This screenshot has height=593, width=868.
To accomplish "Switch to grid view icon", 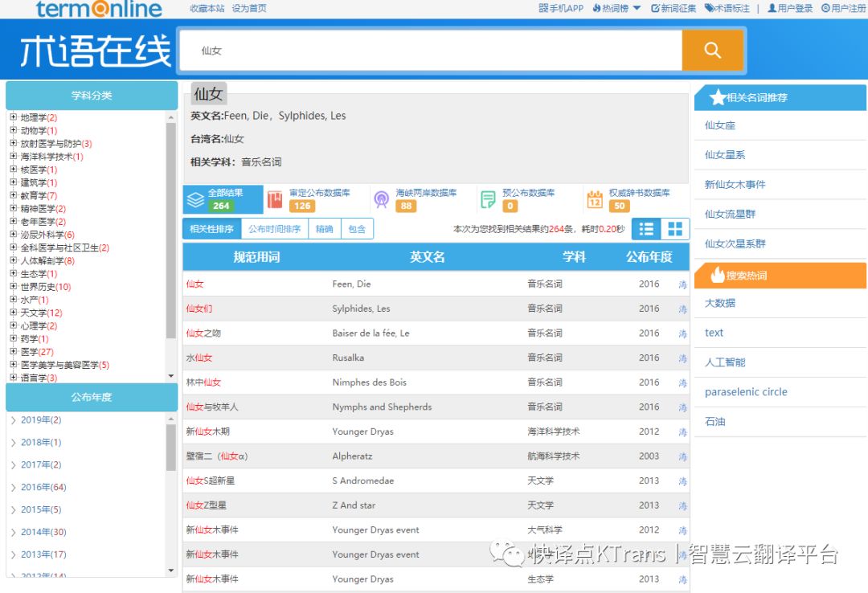I will [x=675, y=229].
